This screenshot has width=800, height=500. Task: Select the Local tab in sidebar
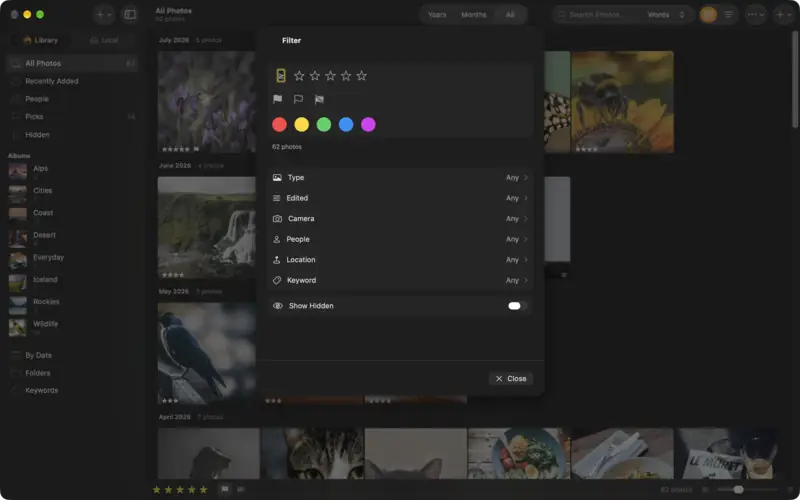pyautogui.click(x=104, y=40)
